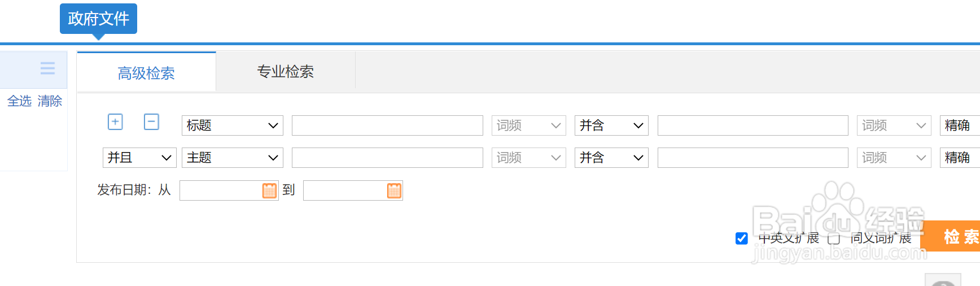This screenshot has height=286, width=980.
Task: Click the 政府文件 category button
Action: tap(98, 19)
